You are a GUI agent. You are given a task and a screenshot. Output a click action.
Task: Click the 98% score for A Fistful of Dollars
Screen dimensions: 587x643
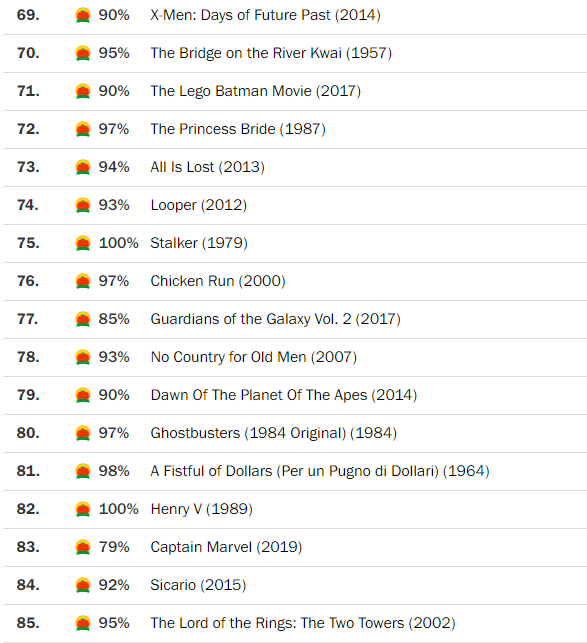[x=114, y=471]
